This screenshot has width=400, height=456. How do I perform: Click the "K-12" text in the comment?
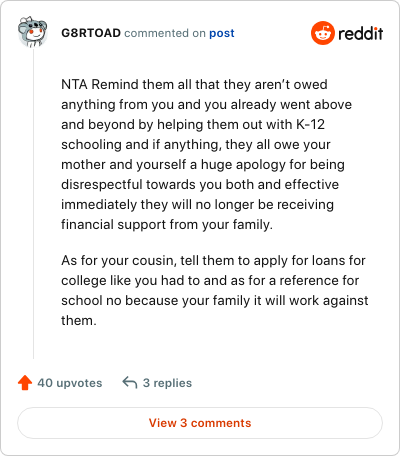pyautogui.click(x=310, y=124)
